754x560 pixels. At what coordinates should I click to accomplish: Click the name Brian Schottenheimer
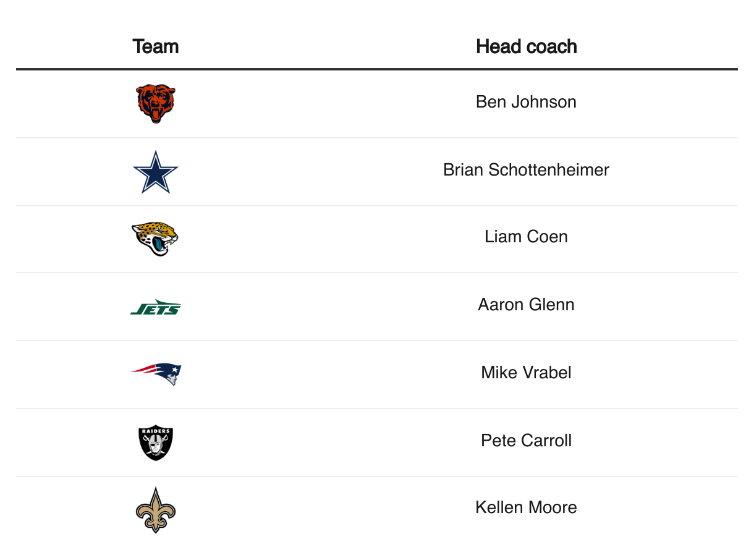[x=527, y=170]
